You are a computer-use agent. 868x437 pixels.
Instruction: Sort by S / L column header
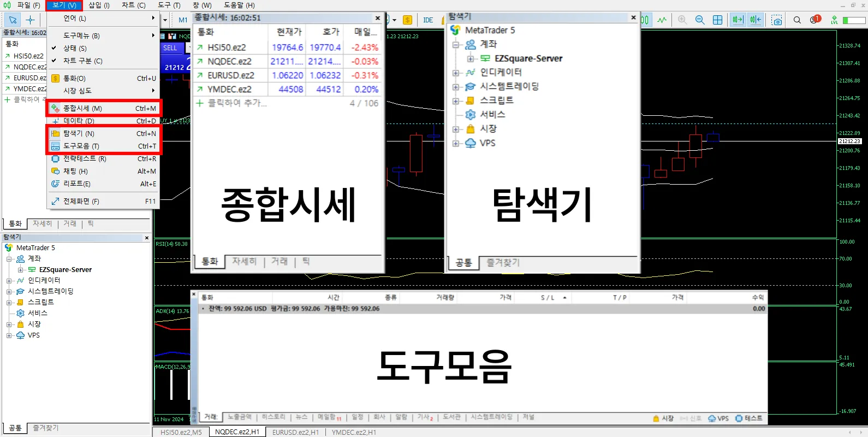click(x=548, y=298)
